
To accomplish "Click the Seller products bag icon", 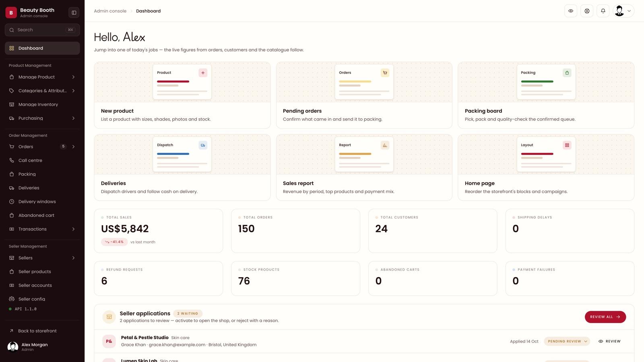I will coord(12,271).
